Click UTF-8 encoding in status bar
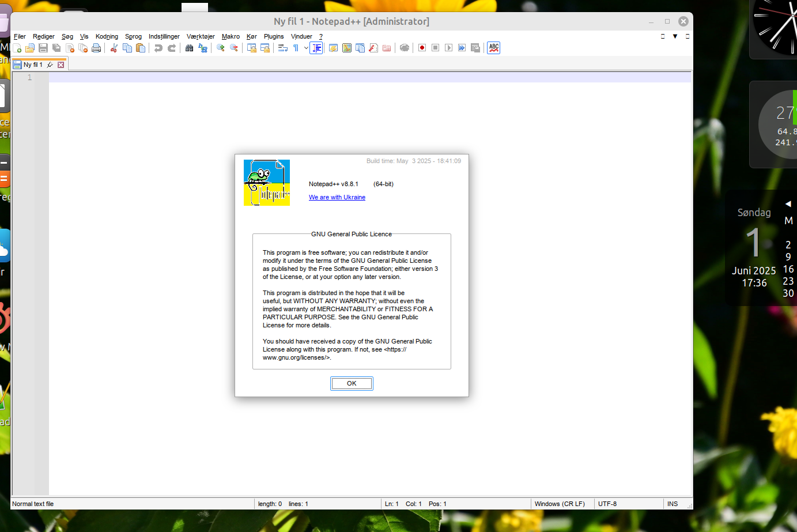This screenshot has height=532, width=797. pyautogui.click(x=607, y=504)
